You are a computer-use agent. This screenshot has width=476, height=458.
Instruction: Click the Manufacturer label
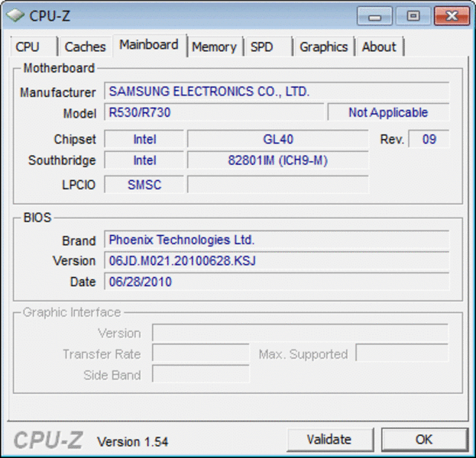pos(57,92)
